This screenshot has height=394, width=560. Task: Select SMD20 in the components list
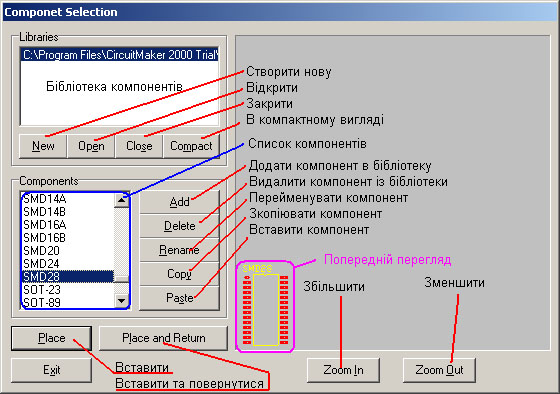[68, 250]
